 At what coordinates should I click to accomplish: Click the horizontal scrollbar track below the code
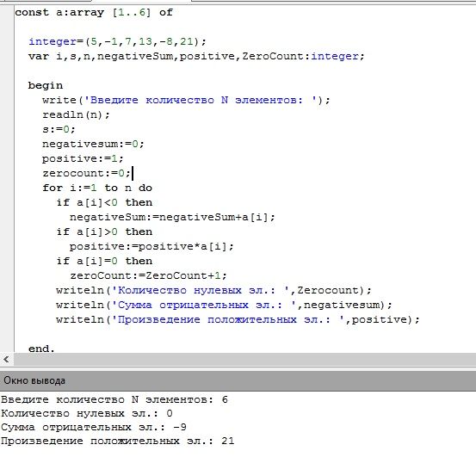click(244, 359)
